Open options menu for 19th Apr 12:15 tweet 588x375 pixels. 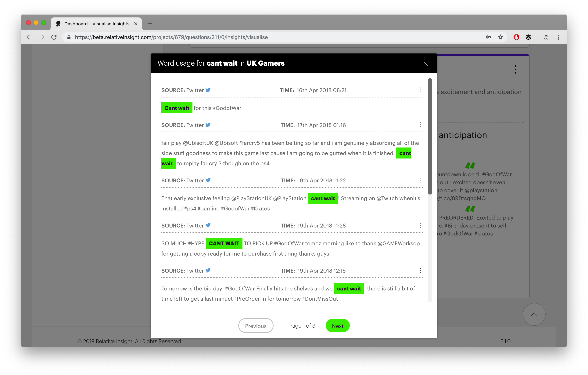(420, 270)
